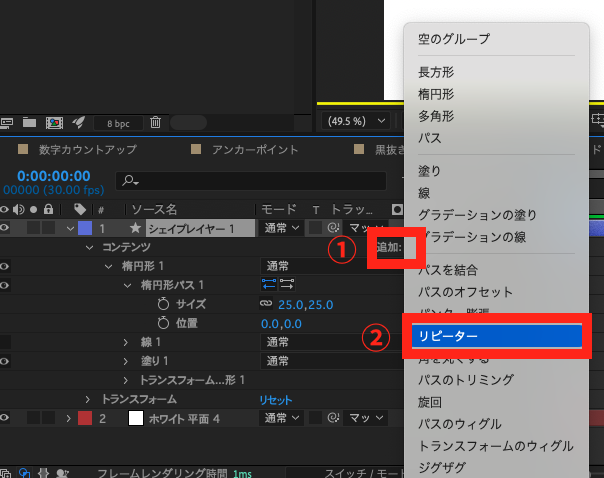The width and height of the screenshot is (604, 478).
Task: Click the 8 bpc color depth button
Action: pos(118,123)
